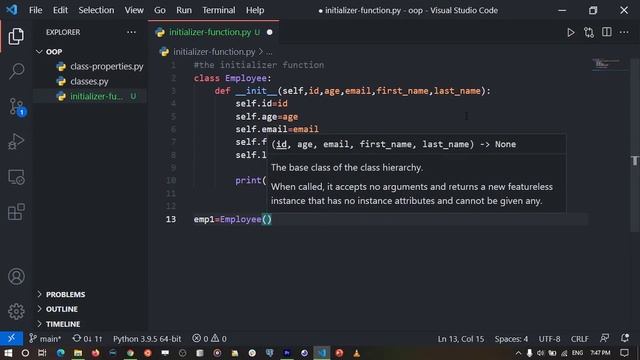Click the Open Changes compare icon
This screenshot has height=360, width=640.
coord(589,32)
